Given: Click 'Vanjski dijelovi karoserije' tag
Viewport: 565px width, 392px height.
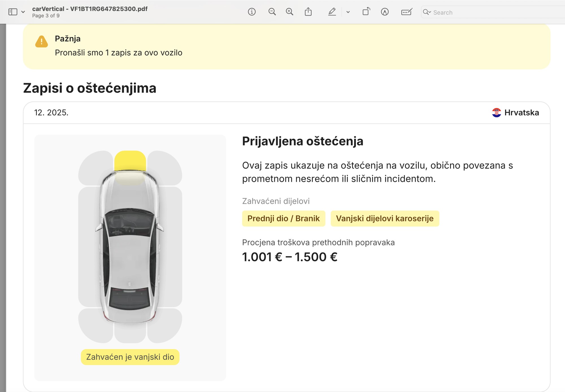Looking at the screenshot, I should pos(385,219).
